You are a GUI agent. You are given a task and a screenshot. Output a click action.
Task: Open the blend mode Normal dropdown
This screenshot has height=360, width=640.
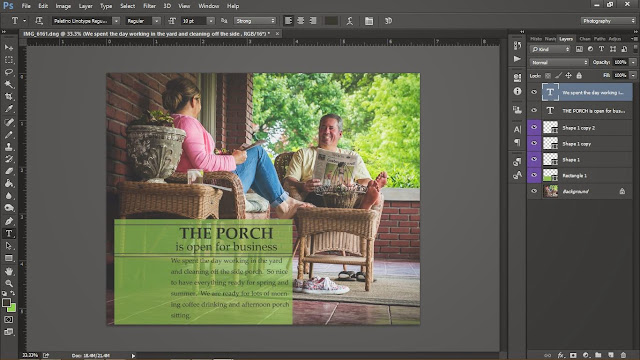[x=559, y=62]
